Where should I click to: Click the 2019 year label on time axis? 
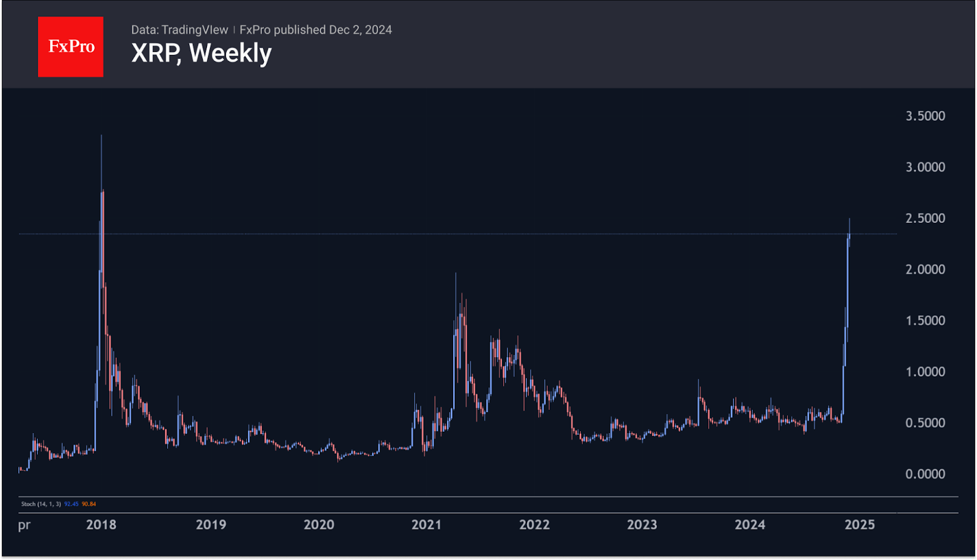click(211, 525)
